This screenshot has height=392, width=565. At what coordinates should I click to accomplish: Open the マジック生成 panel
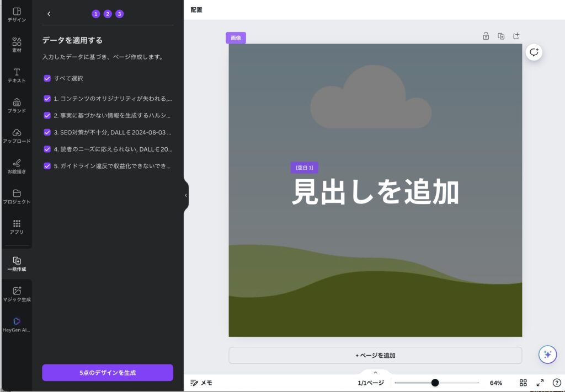[x=17, y=294]
